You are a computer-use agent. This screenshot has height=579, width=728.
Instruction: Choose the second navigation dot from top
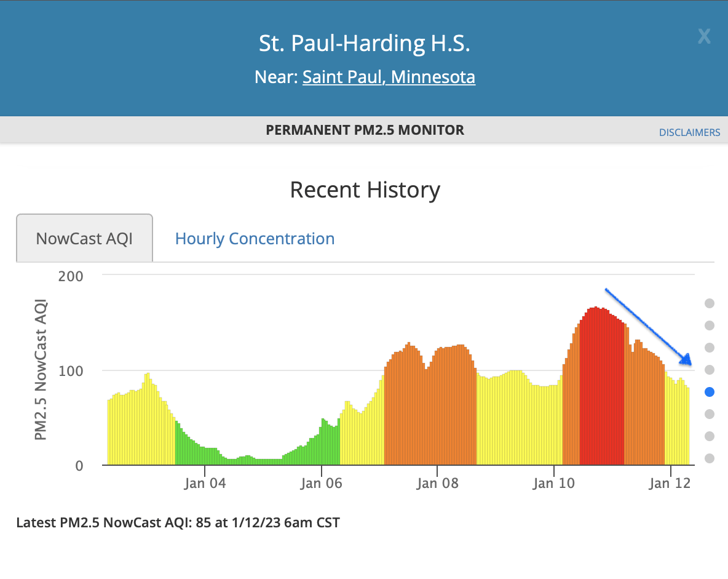tap(710, 325)
